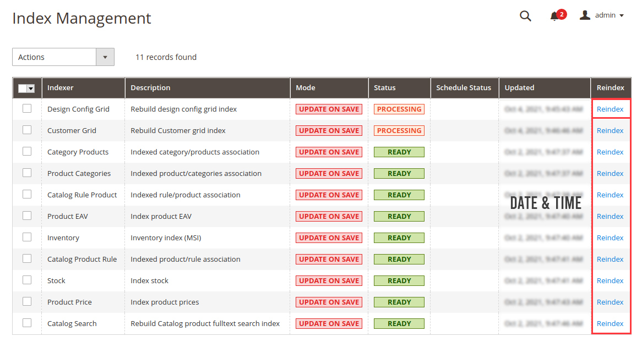Tick the Design Config Grid checkbox
Screen dimensions: 642x364
(27, 108)
